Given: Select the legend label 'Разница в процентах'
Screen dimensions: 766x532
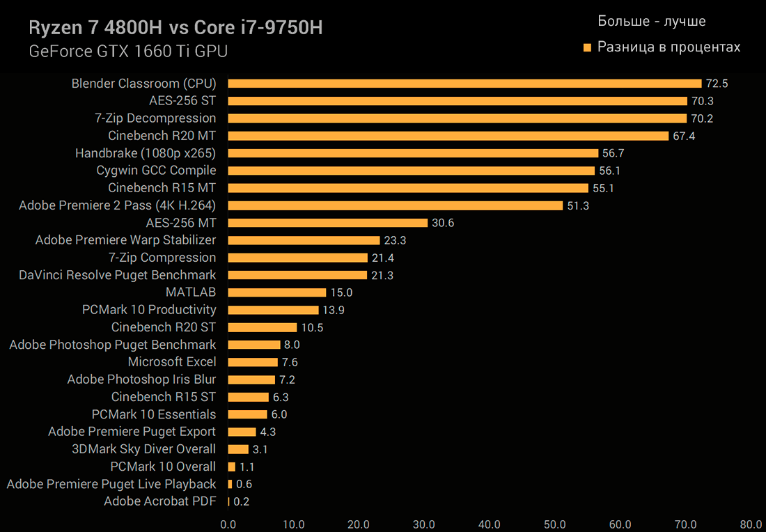Looking at the screenshot, I should click(x=669, y=47).
